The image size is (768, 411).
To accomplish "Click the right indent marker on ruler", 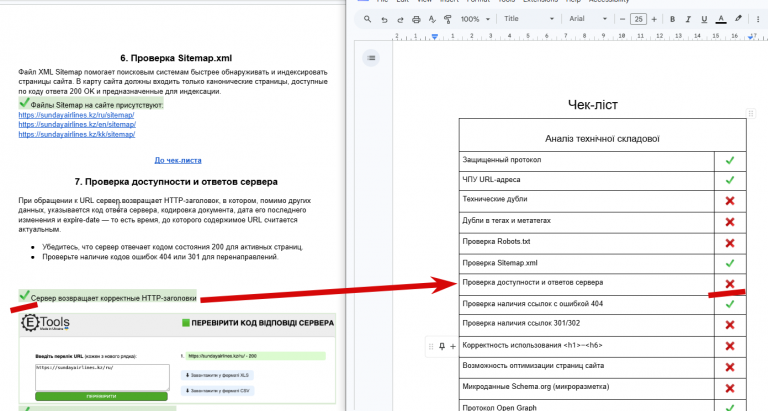I will pos(751,37).
